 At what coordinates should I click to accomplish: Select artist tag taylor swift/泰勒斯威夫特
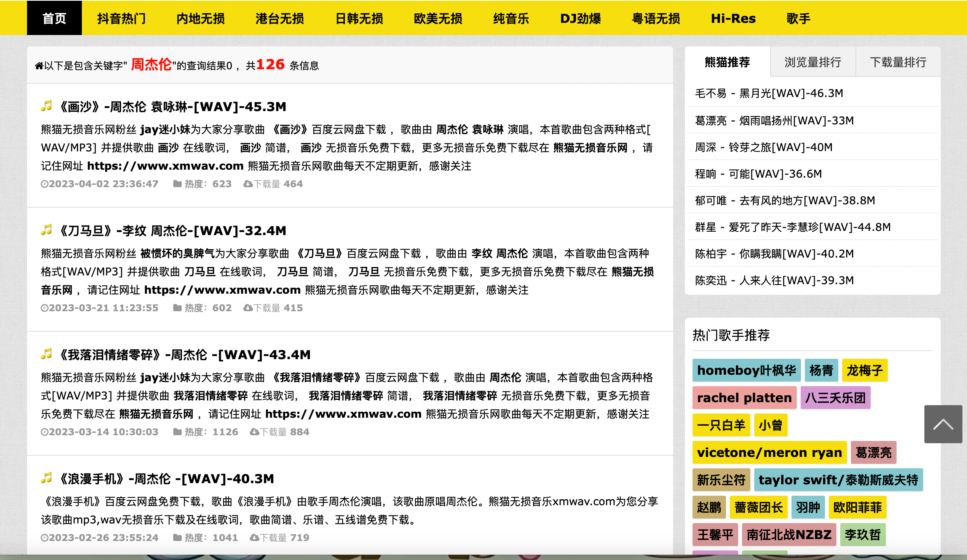tap(839, 479)
